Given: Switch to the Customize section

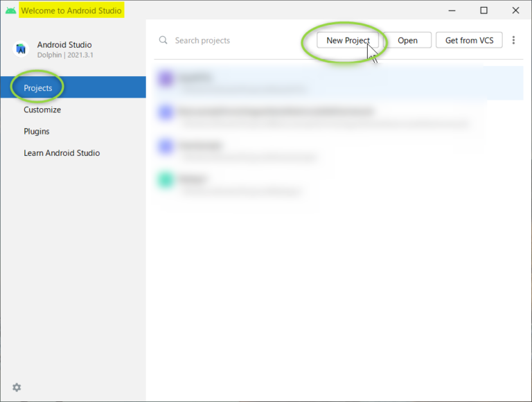Looking at the screenshot, I should [42, 110].
